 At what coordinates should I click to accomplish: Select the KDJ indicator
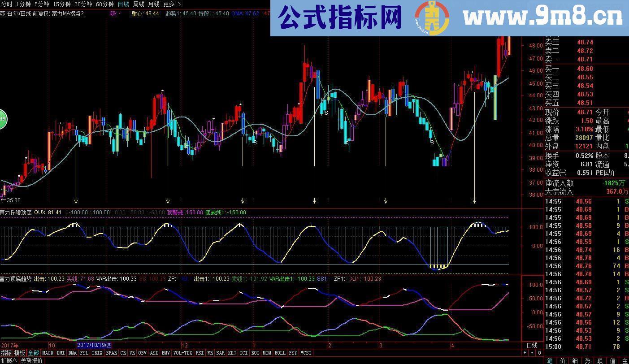click(x=231, y=353)
